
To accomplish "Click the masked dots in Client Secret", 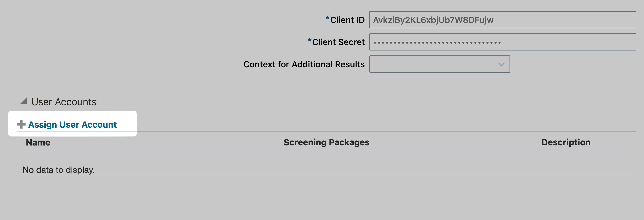I will click(437, 43).
